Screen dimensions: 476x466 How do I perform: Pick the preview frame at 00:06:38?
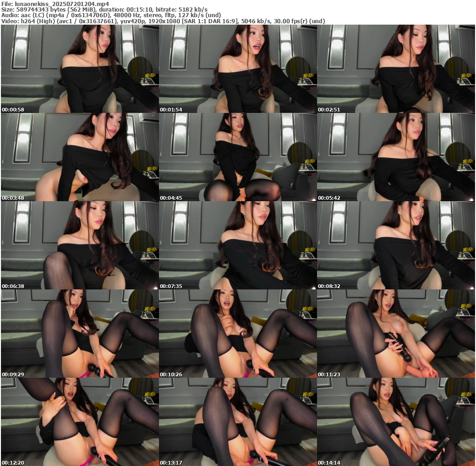point(80,245)
